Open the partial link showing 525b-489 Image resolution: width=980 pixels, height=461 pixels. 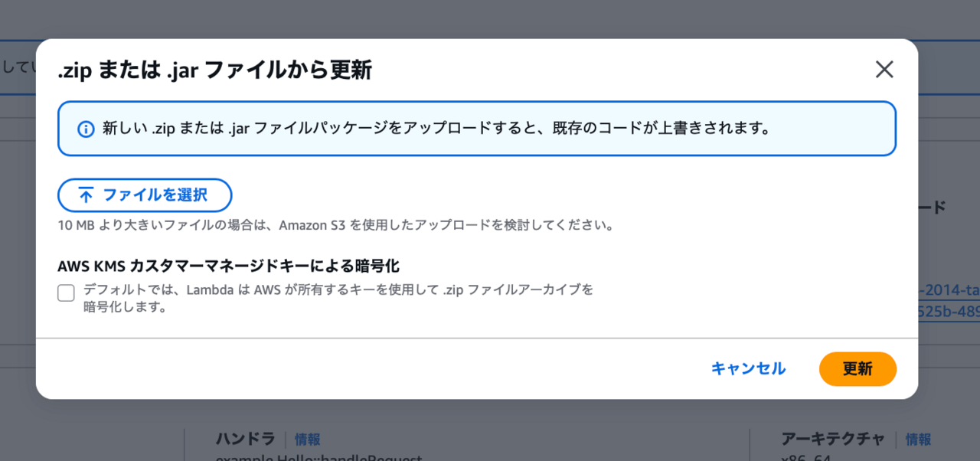coord(949,312)
